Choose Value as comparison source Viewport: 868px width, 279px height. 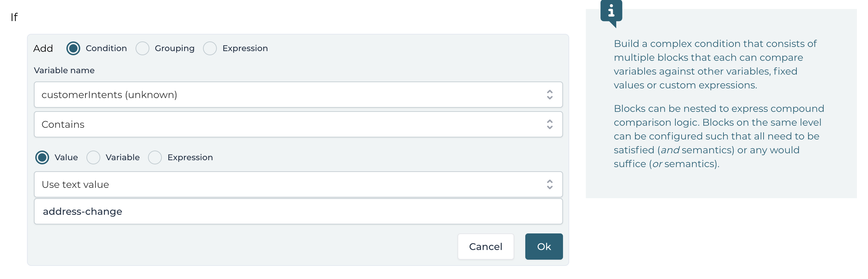(43, 157)
